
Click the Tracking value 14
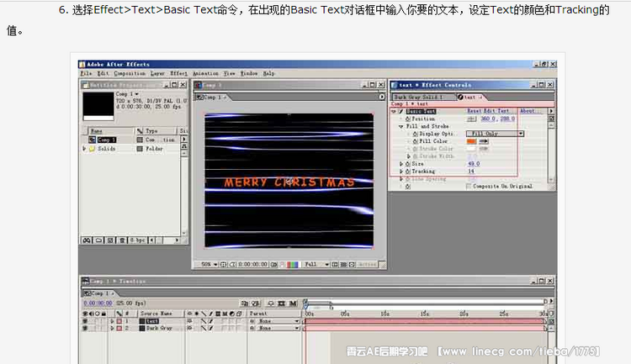[x=471, y=171]
